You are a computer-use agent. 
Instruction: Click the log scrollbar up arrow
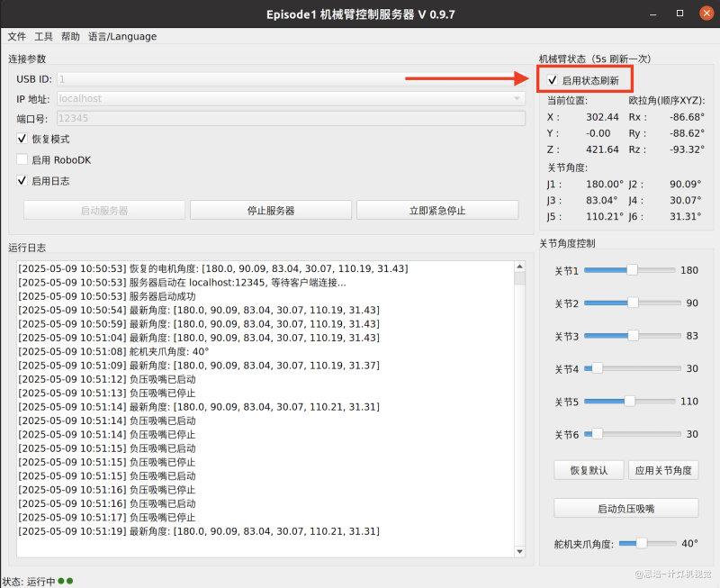[x=520, y=267]
